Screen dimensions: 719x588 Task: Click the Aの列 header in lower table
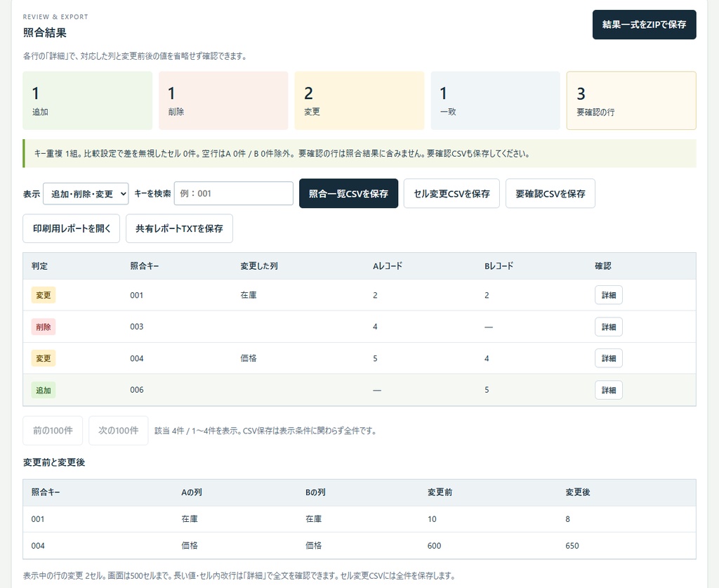click(192, 492)
